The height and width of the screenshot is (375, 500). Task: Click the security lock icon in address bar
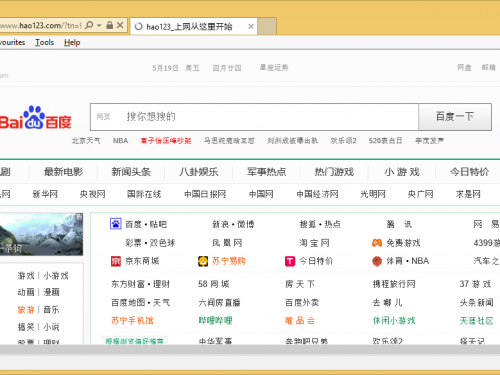[109, 25]
